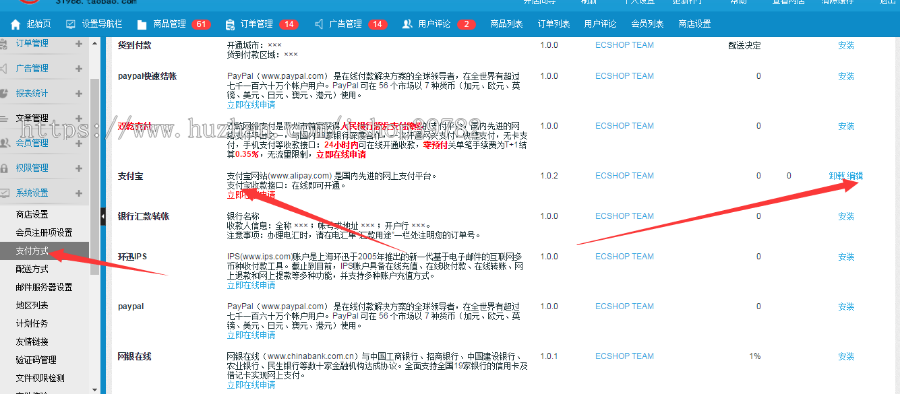Click the 环迅IPS payment name

[x=133, y=257]
